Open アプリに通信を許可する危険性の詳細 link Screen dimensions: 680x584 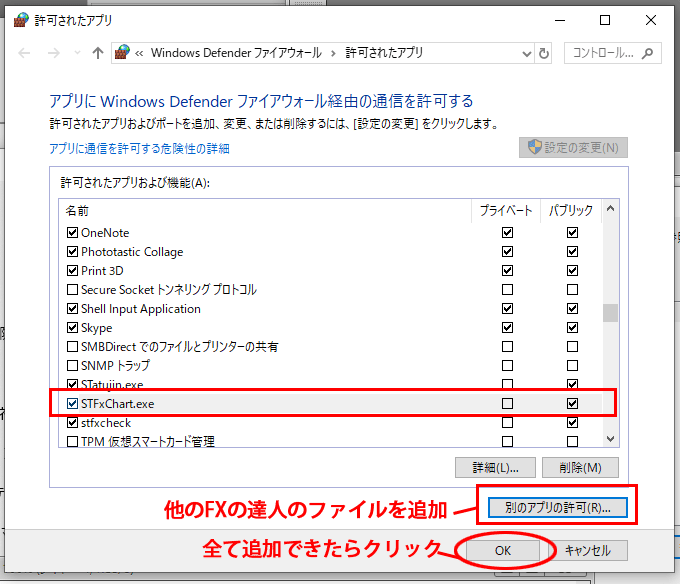(139, 149)
